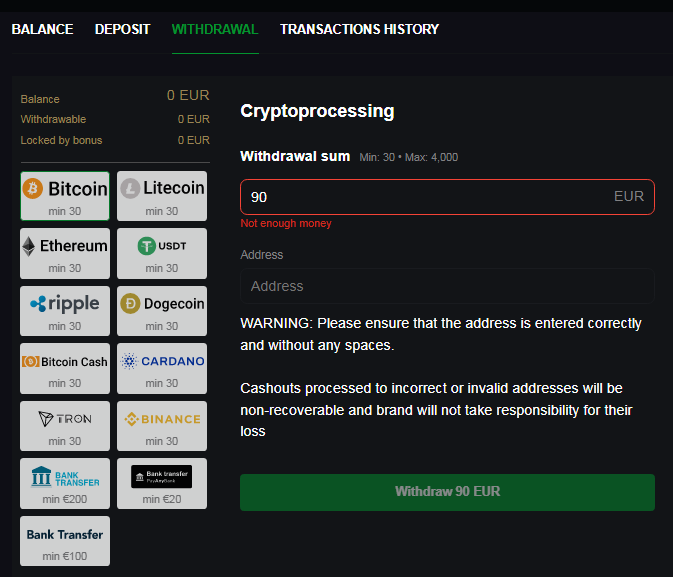Select TRON withdrawal method

coord(65,426)
